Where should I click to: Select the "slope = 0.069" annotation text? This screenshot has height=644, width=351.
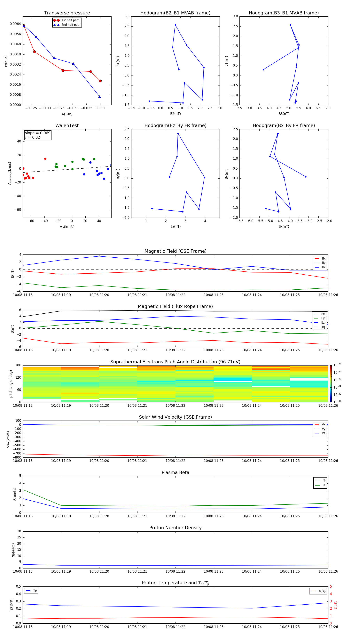(x=37, y=133)
